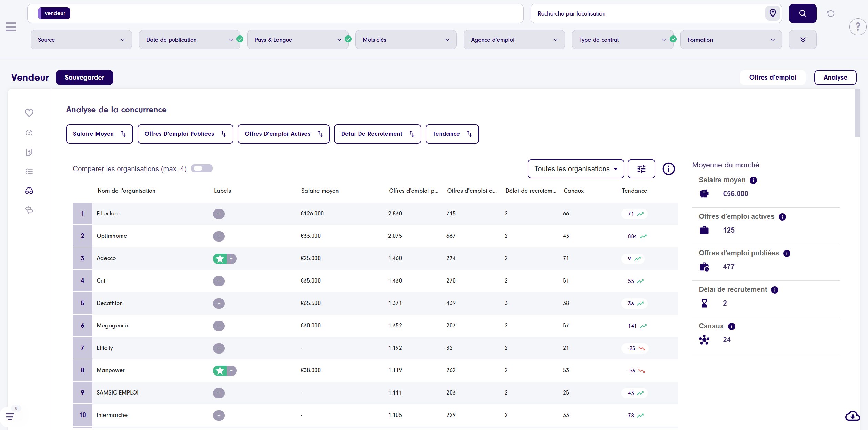Viewport: 868px width, 430px height.
Task: Open the binoculars competition analysis icon
Action: pyautogui.click(x=29, y=191)
